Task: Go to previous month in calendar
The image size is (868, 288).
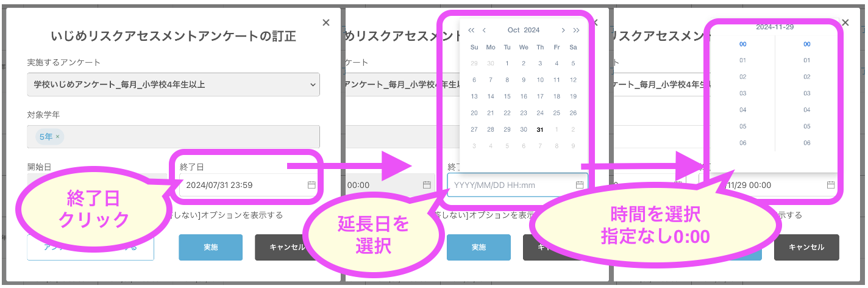Action: pyautogui.click(x=484, y=30)
